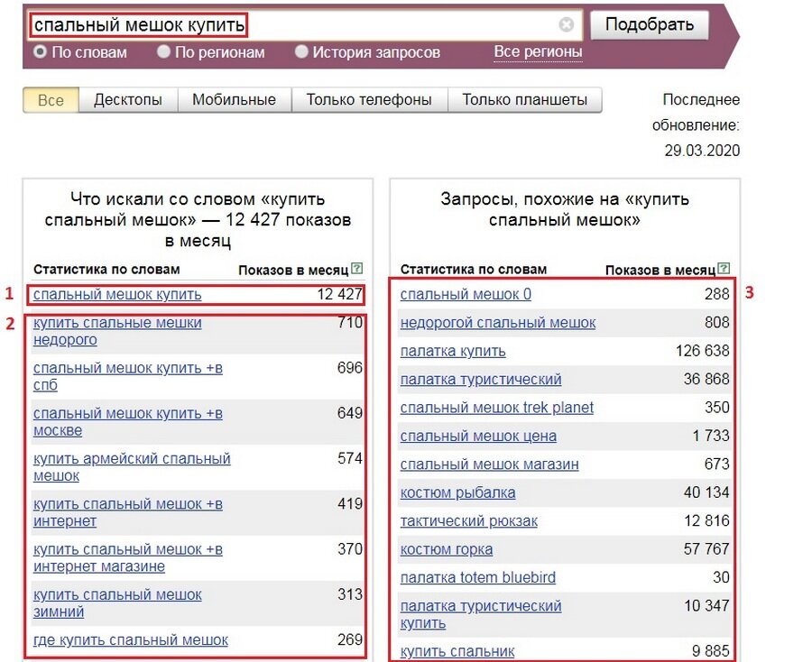
Task: Open 'купить армейский спальный мешок' link
Action: [132, 467]
